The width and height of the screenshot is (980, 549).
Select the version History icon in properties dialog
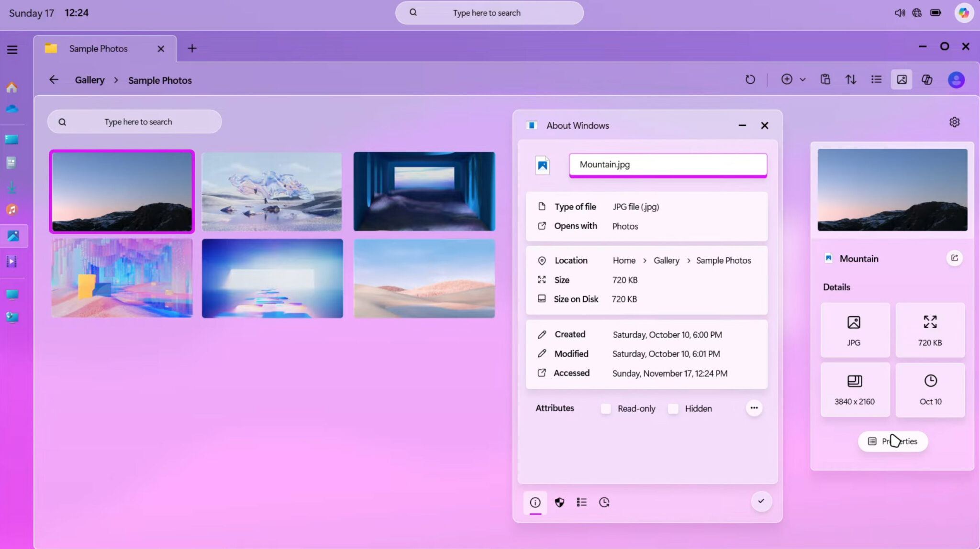[x=603, y=502]
